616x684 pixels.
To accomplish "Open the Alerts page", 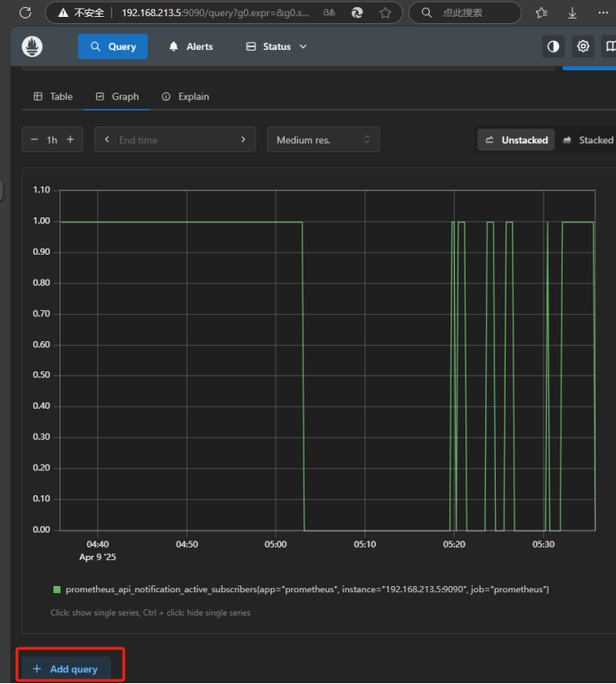I will coord(191,46).
